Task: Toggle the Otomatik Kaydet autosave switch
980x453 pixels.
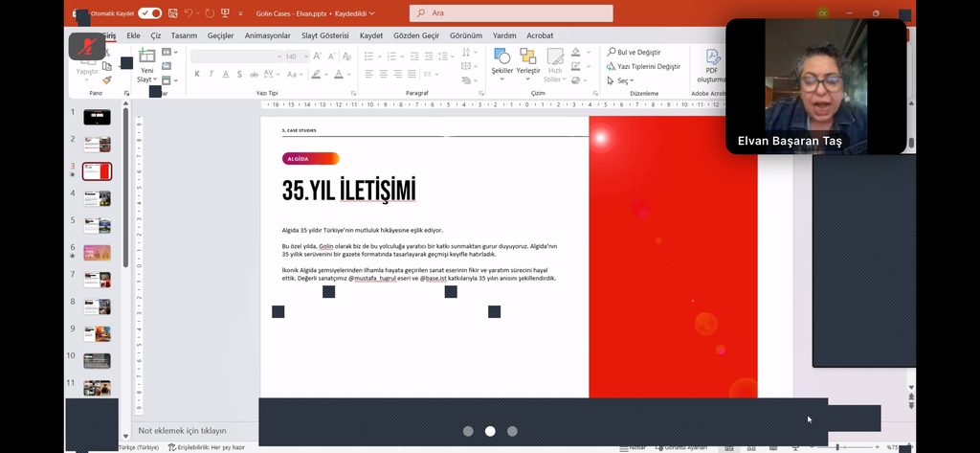Action: (150, 13)
